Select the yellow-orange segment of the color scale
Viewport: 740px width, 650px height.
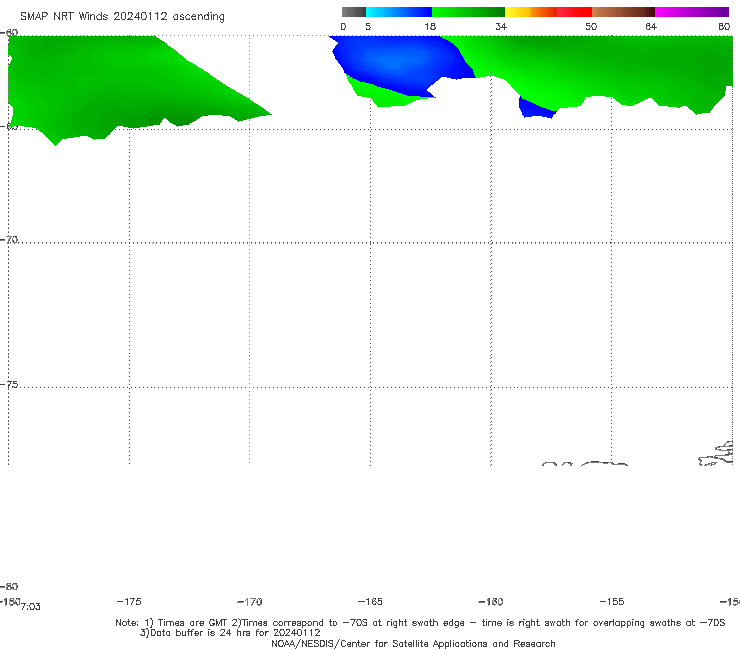tap(530, 12)
